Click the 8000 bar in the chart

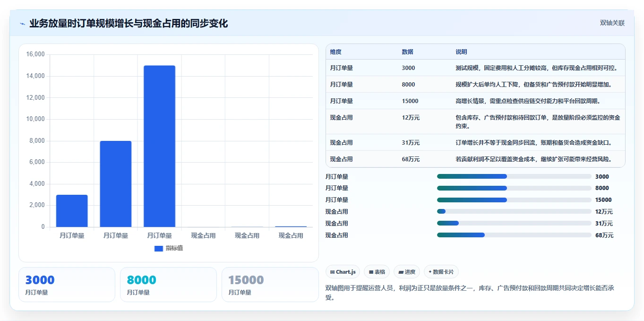pyautogui.click(x=116, y=184)
